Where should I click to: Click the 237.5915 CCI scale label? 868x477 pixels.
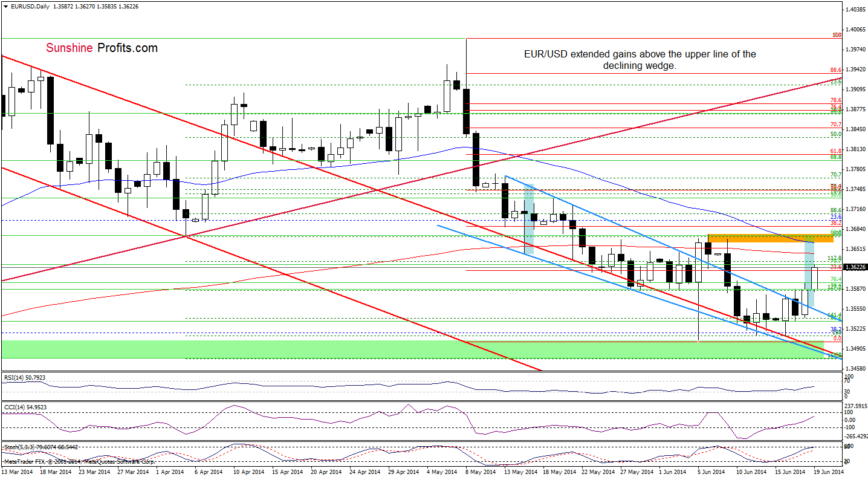coord(857,406)
